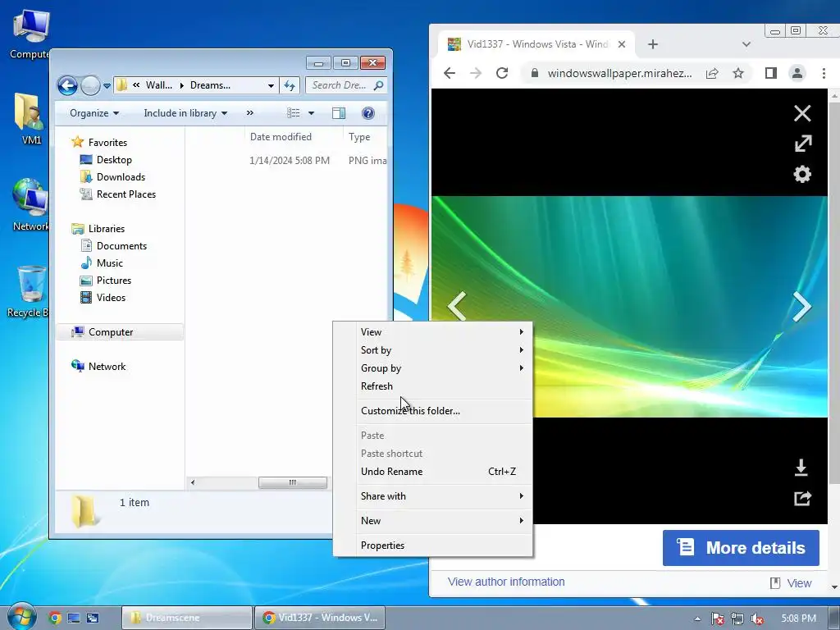840x630 pixels.
Task: Open media viewer settings gear
Action: [802, 174]
